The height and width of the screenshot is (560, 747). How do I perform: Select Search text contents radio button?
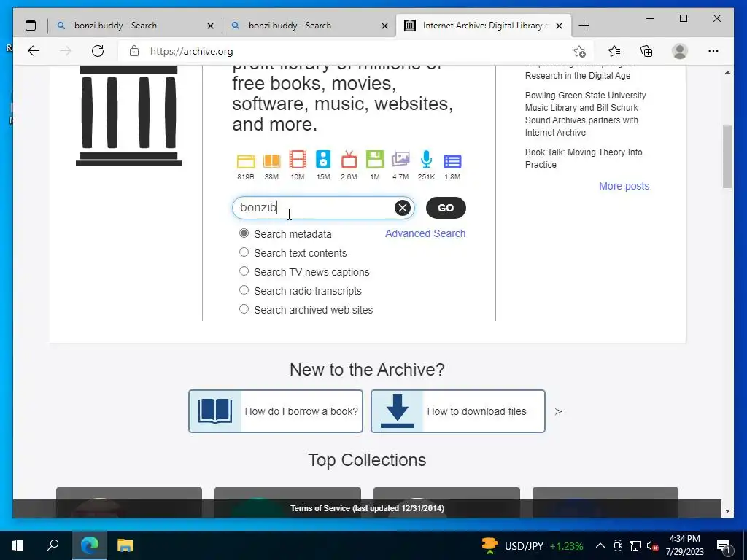pyautogui.click(x=244, y=252)
